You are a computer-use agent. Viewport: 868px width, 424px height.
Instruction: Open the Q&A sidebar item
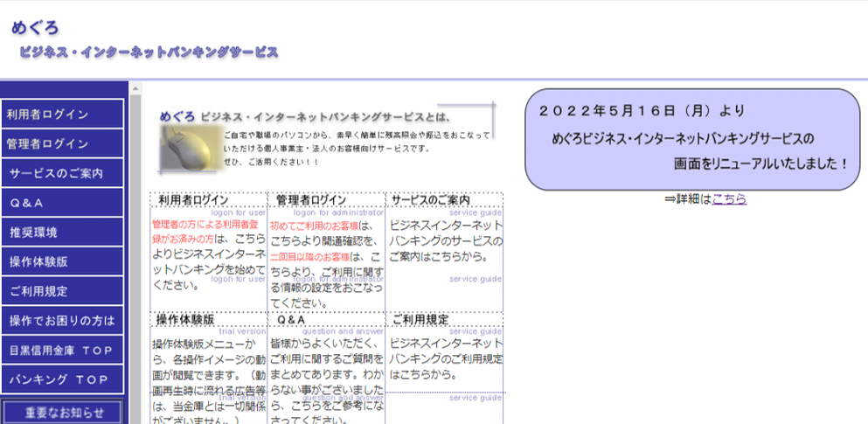(62, 203)
